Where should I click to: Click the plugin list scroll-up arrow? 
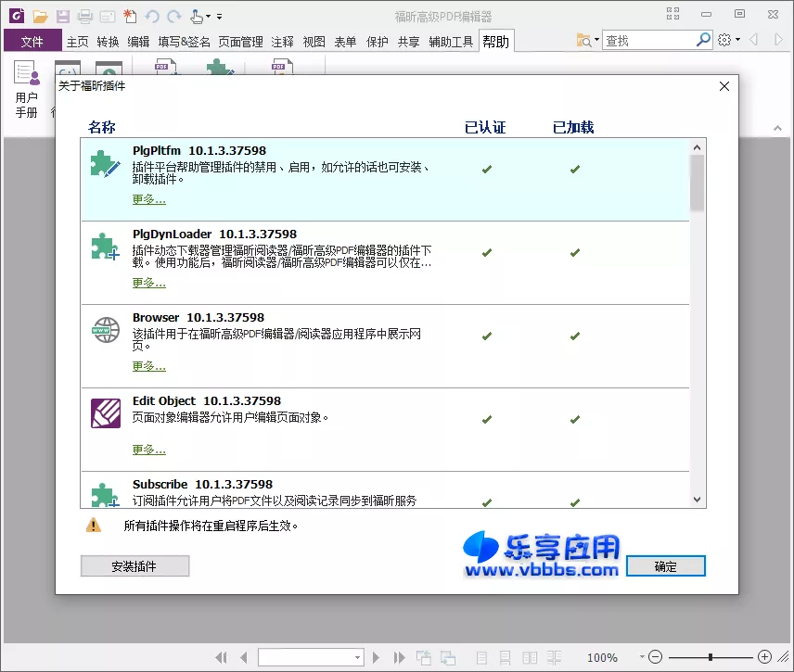[x=698, y=147]
